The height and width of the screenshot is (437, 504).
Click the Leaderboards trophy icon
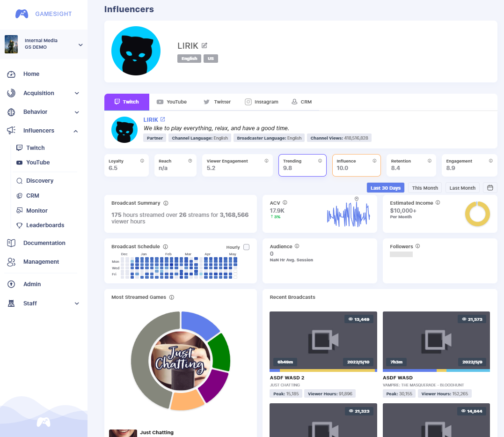[x=20, y=225]
